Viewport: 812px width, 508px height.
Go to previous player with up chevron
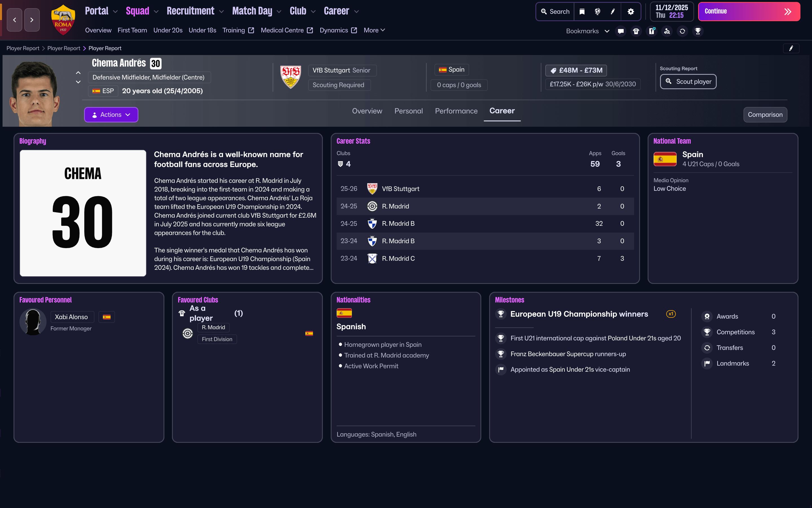(78, 73)
